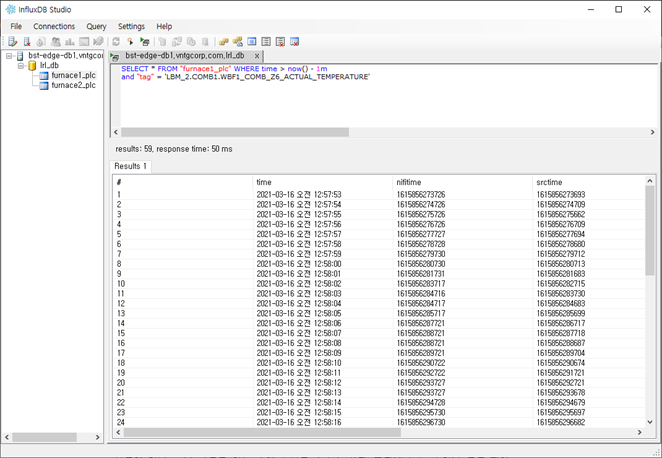662x458 pixels.
Task: Click the query editor scrollbar left arrow
Action: point(116,132)
